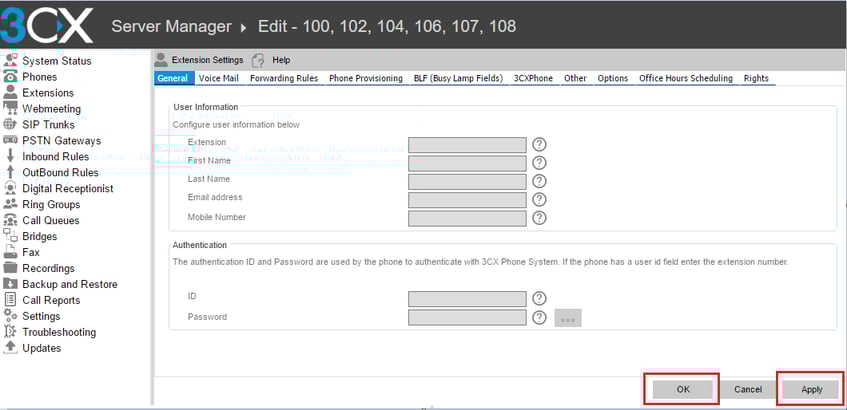Open Troubleshooting in the sidebar
Screen dimensions: 847x410
59,332
